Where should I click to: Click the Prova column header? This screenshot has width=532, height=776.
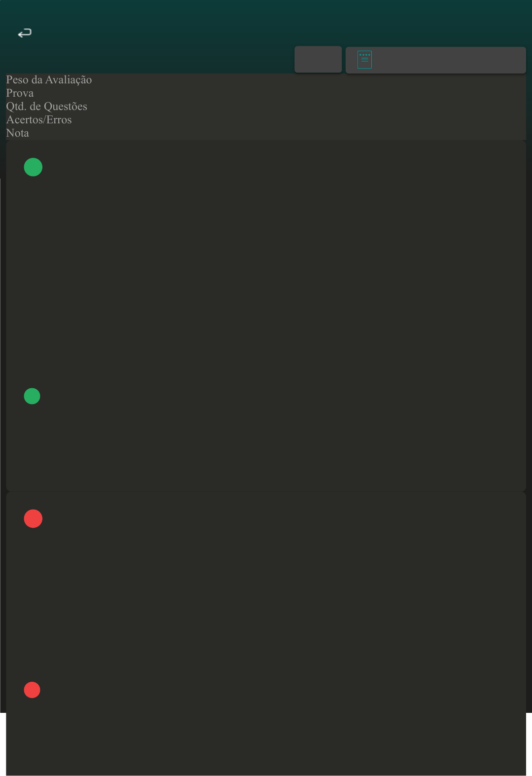(20, 93)
